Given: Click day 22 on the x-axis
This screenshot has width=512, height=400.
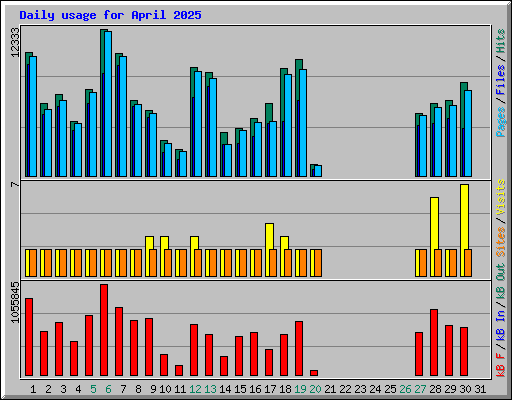Looking at the screenshot, I should [345, 389].
